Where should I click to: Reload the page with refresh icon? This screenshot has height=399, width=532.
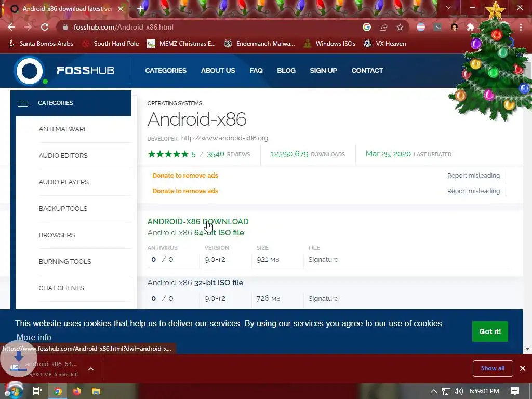(x=45, y=27)
